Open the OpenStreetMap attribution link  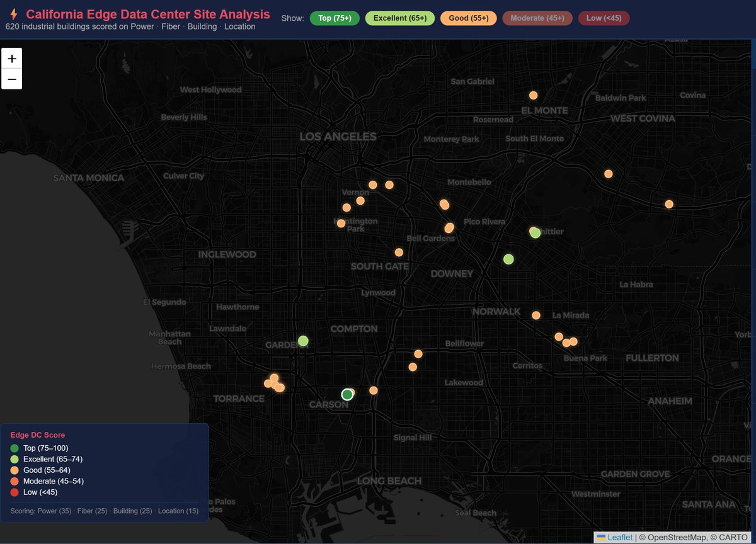pos(673,538)
